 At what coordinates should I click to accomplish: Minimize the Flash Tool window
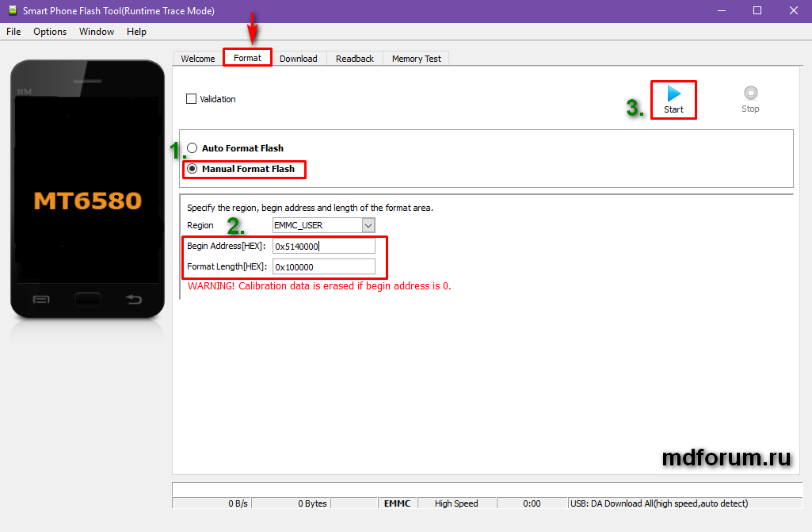pyautogui.click(x=722, y=10)
